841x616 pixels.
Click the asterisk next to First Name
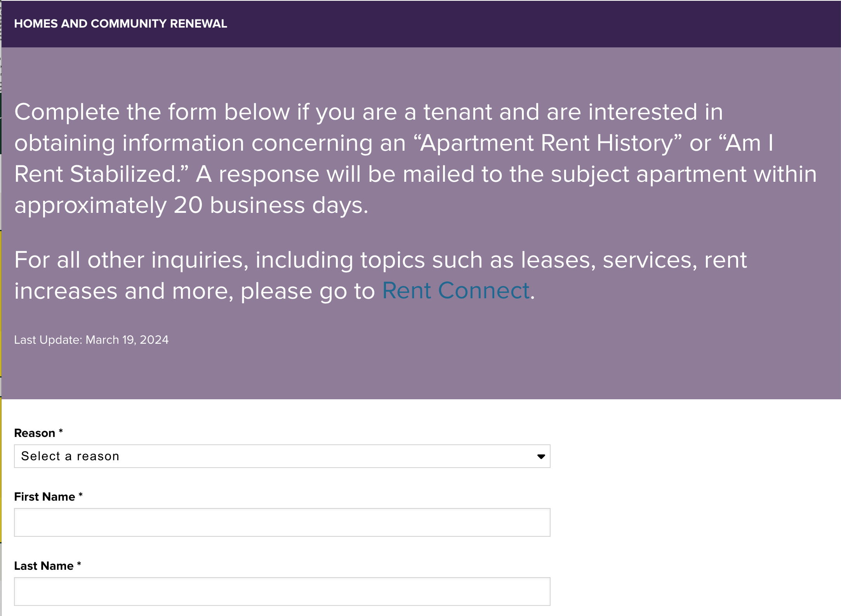point(81,495)
